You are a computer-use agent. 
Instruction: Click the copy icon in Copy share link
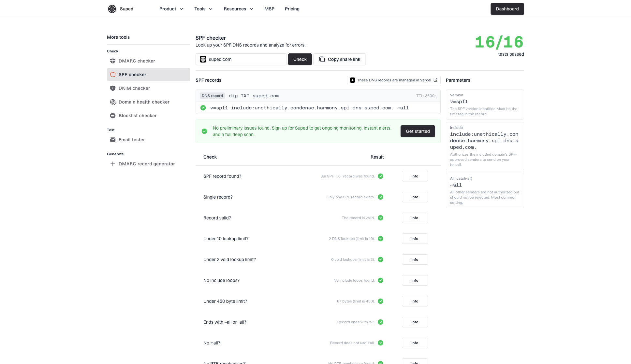pyautogui.click(x=322, y=59)
